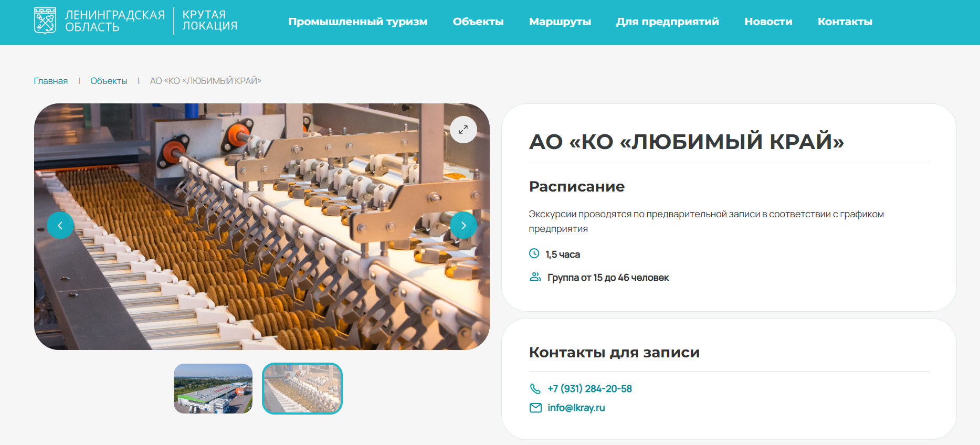Click the group people icon

click(535, 277)
